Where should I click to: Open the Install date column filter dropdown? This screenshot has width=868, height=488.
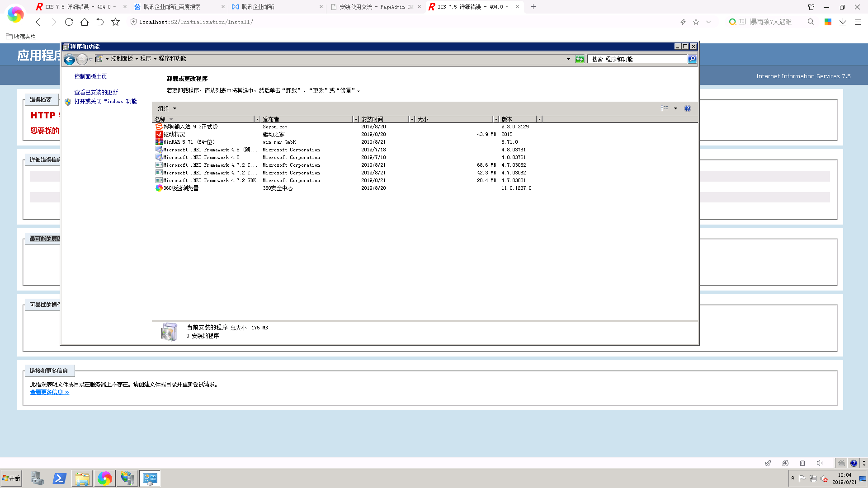[412, 119]
